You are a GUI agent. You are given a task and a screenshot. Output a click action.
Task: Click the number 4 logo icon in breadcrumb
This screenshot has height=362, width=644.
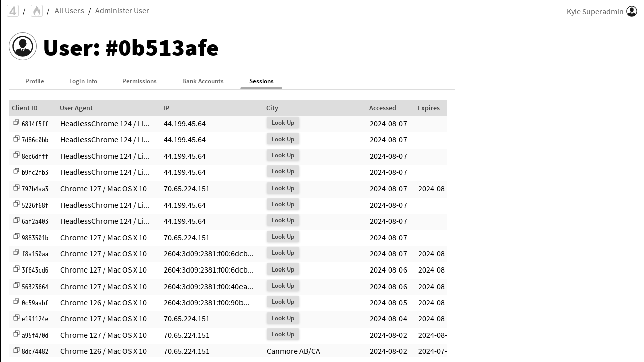tap(13, 11)
